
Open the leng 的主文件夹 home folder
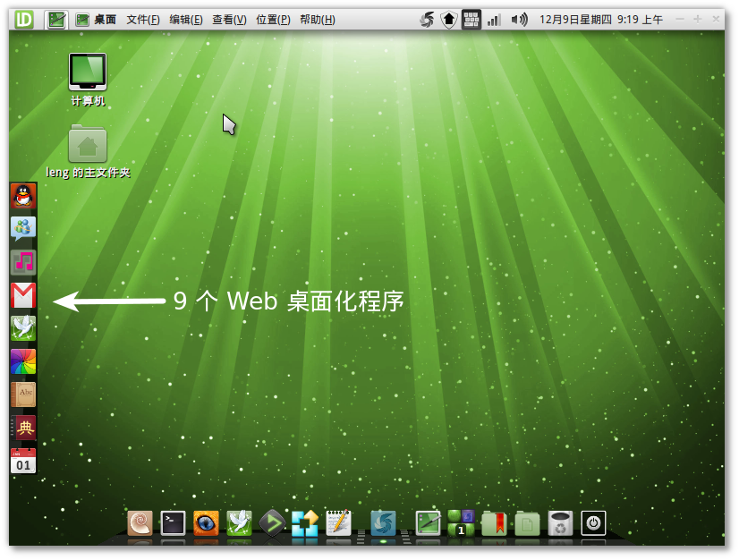(88, 151)
